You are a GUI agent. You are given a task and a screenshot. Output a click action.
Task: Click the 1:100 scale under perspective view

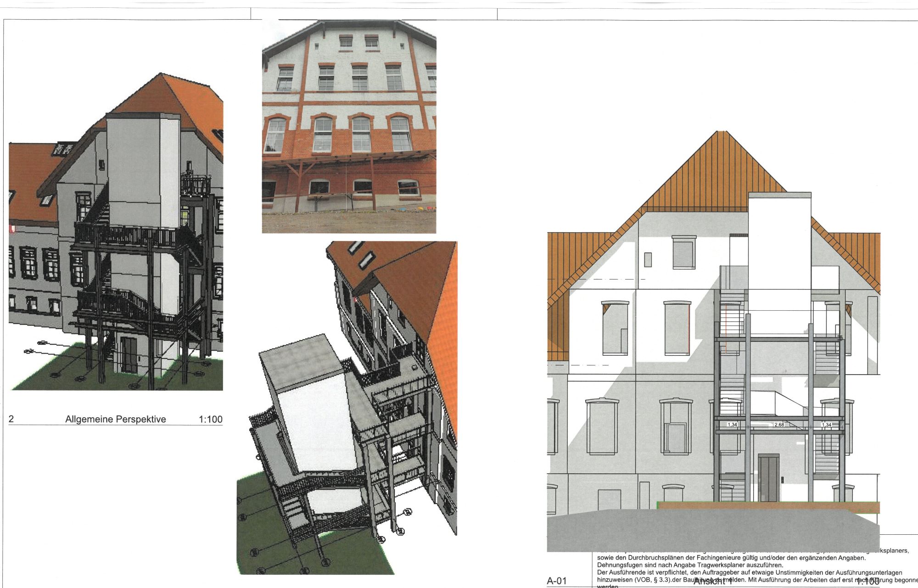pyautogui.click(x=210, y=419)
